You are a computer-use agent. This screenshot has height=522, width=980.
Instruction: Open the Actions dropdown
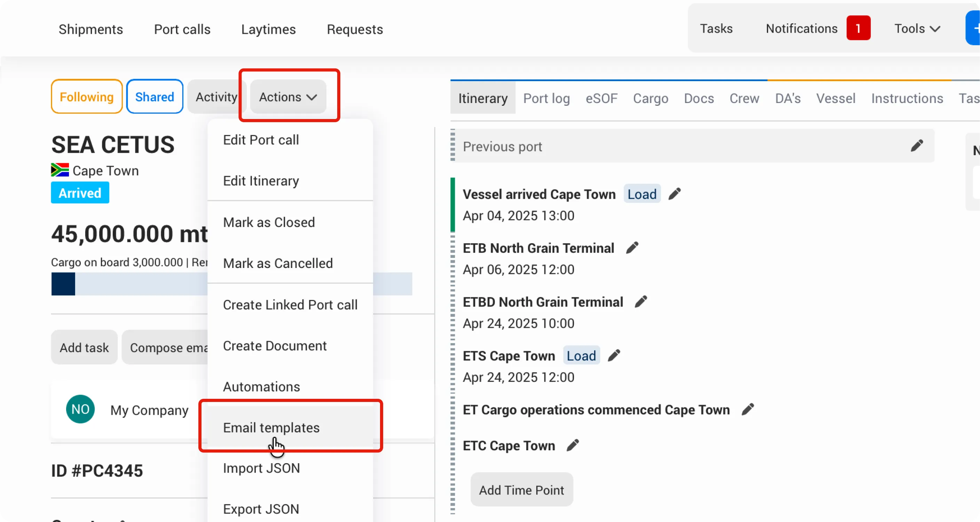288,97
